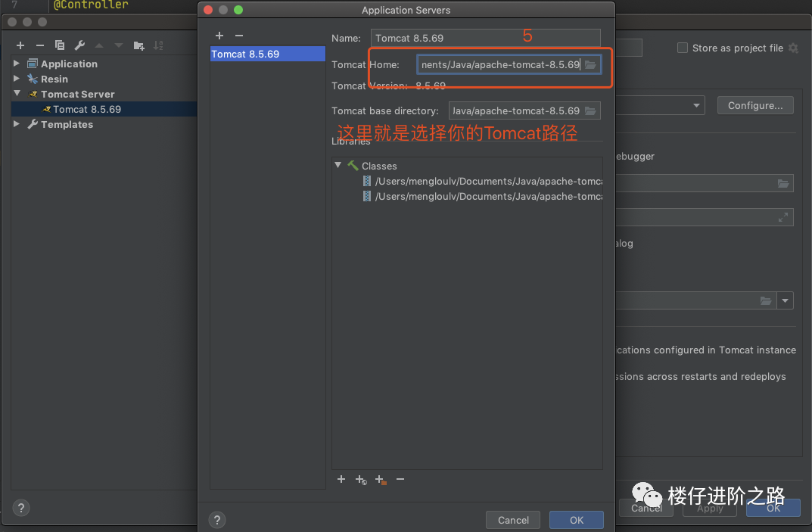Move configuration down arrow icon
This screenshot has width=812, height=532.
tap(119, 45)
